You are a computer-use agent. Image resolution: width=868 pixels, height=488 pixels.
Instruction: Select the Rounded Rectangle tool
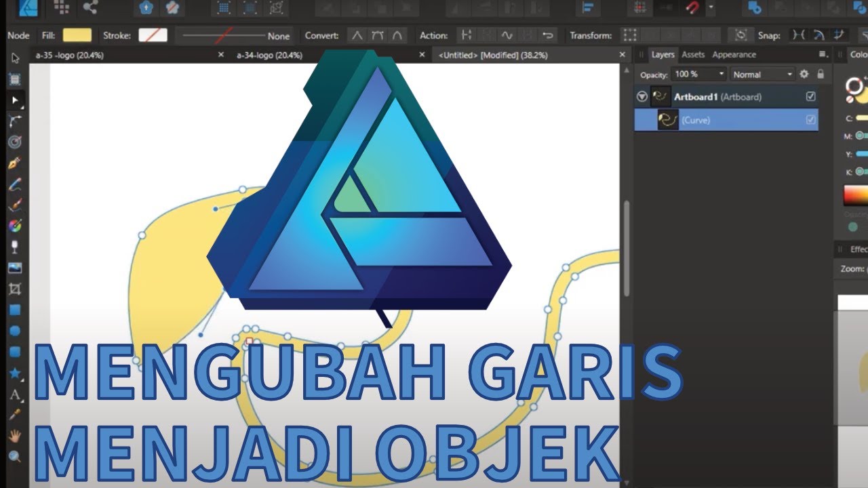[x=14, y=352]
